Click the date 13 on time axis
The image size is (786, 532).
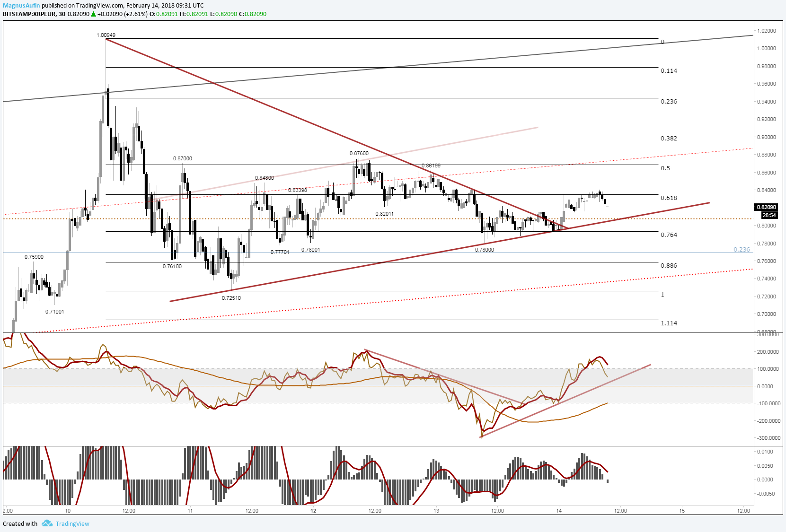436,511
